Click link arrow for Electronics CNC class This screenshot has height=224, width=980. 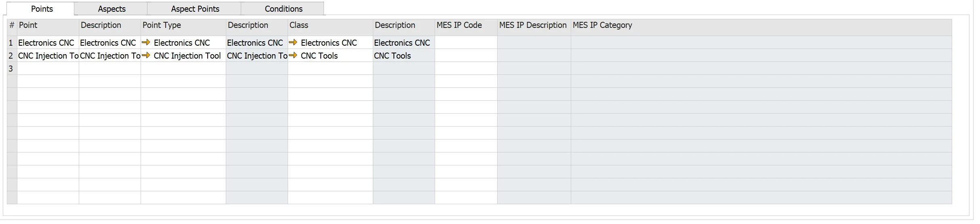coord(293,42)
